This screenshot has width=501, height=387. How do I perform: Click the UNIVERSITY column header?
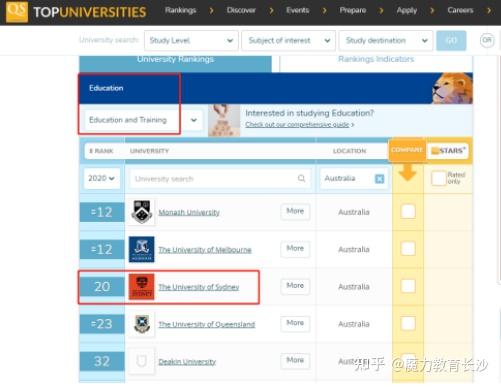point(149,151)
